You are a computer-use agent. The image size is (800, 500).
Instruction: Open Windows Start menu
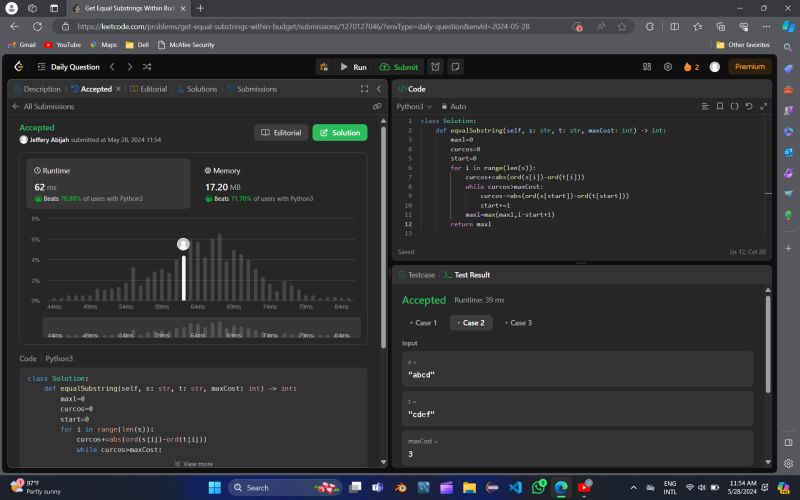(x=215, y=488)
